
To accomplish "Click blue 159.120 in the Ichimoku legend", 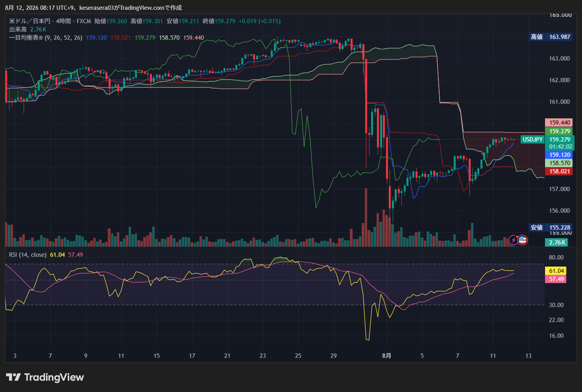I will tap(96, 38).
